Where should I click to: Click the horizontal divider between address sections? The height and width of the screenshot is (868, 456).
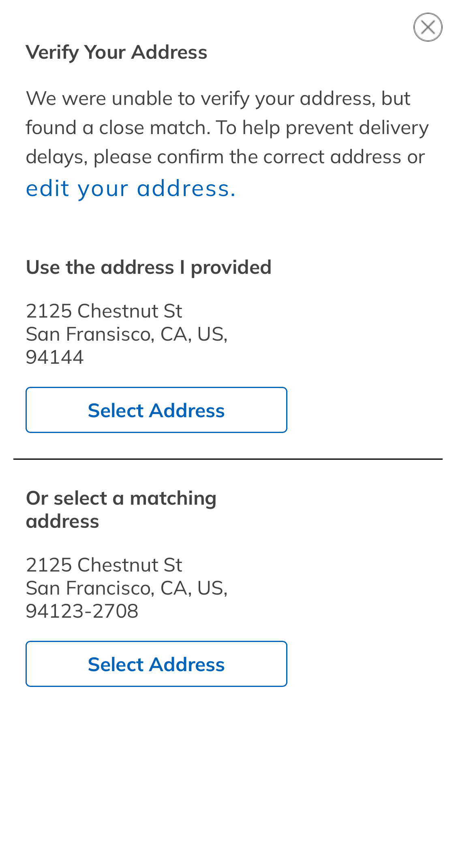pos(228,459)
